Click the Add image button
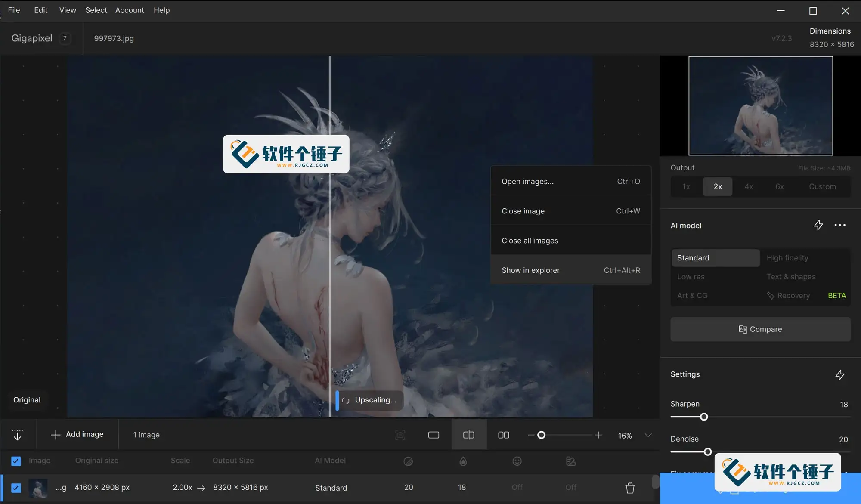 point(77,435)
